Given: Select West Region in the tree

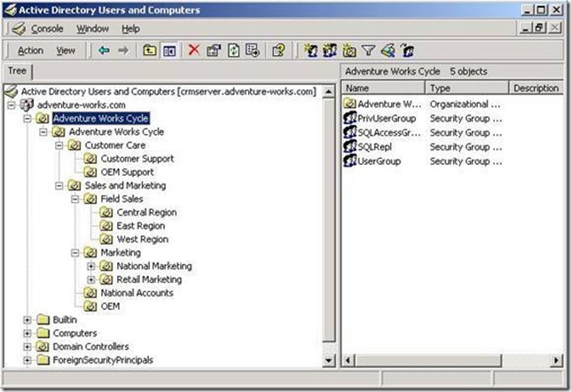Looking at the screenshot, I should pos(143,239).
